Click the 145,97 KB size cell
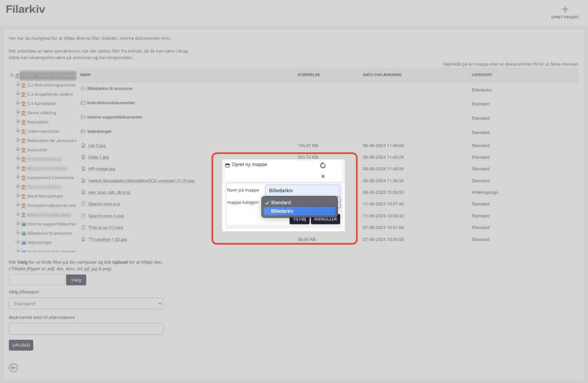The height and width of the screenshot is (383, 588). coord(308,146)
